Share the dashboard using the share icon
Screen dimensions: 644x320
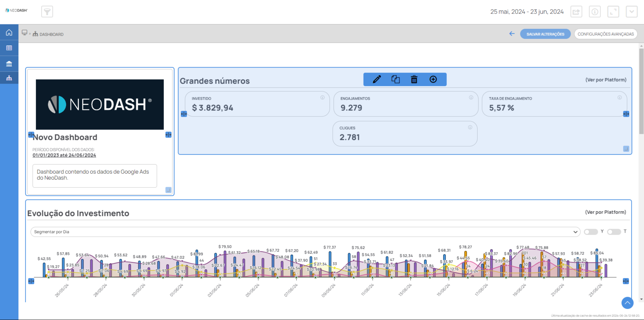pyautogui.click(x=576, y=12)
